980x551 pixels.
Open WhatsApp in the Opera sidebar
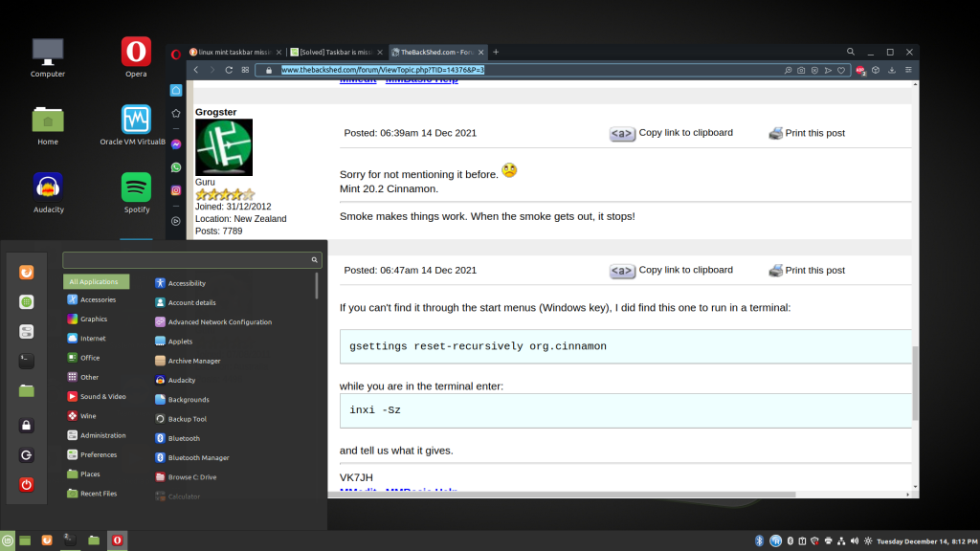[176, 167]
